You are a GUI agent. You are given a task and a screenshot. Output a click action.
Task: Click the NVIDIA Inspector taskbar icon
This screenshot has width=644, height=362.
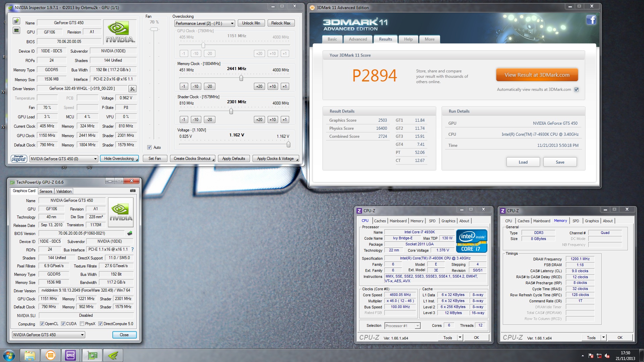pyautogui.click(x=113, y=355)
